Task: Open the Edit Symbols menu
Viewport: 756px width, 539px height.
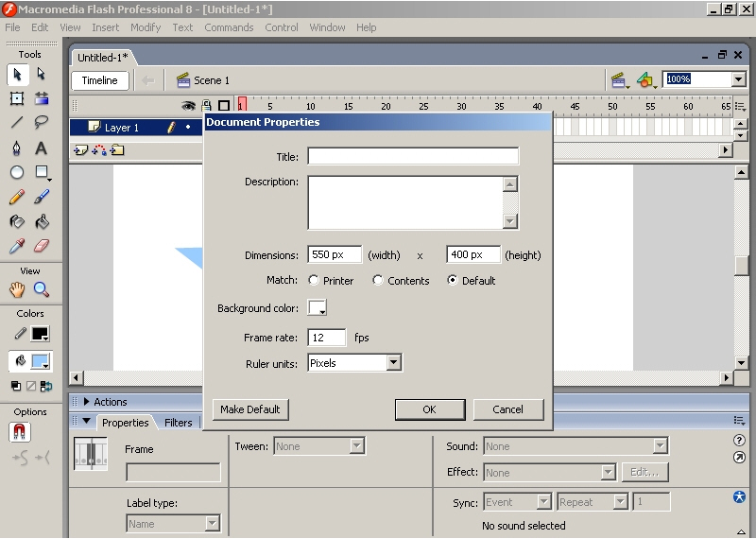Action: click(x=646, y=80)
